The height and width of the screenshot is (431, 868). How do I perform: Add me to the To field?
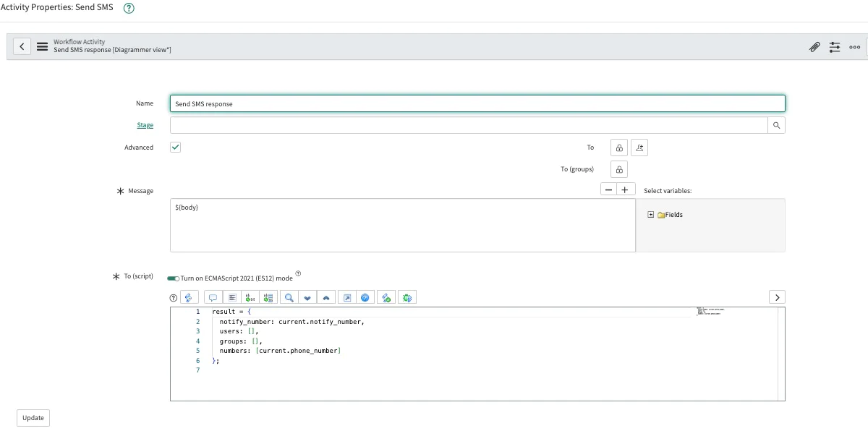click(639, 148)
